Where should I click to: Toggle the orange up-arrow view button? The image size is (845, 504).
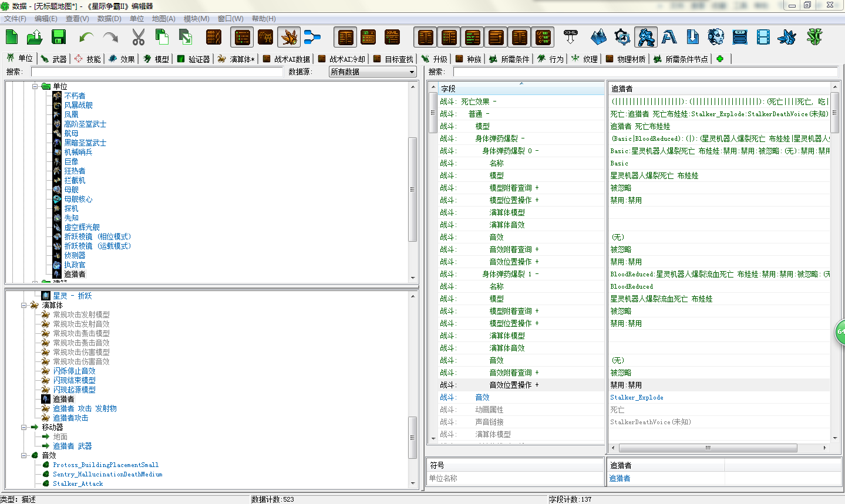[x=496, y=38]
